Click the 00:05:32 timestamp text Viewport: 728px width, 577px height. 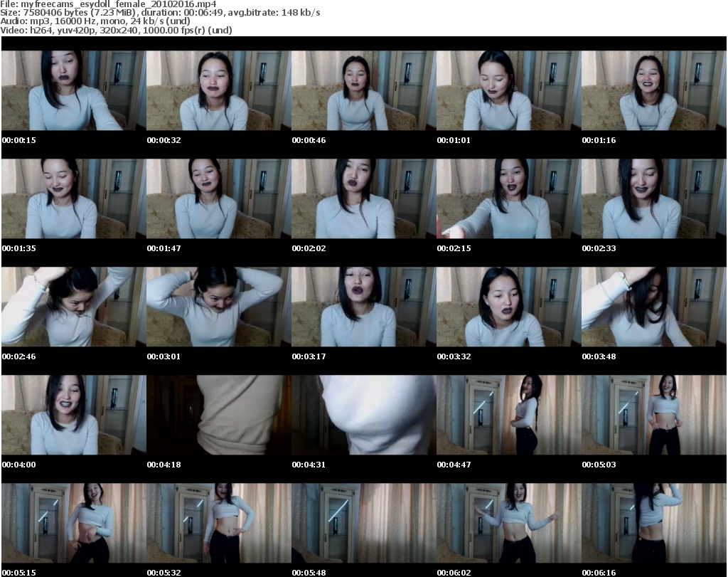pyautogui.click(x=164, y=573)
